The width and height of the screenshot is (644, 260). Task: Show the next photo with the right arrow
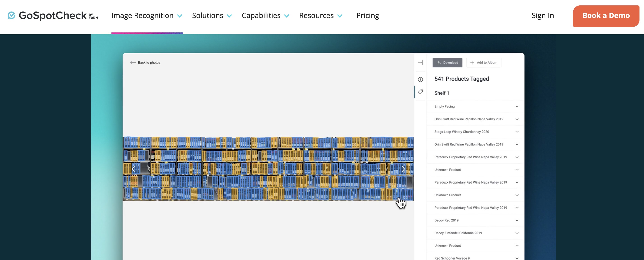403,169
